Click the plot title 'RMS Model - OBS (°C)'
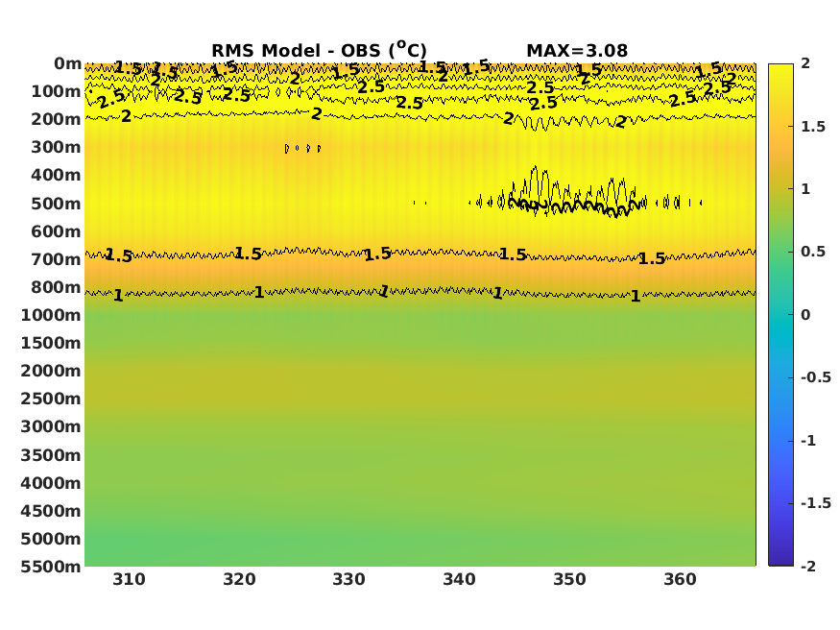 (319, 50)
